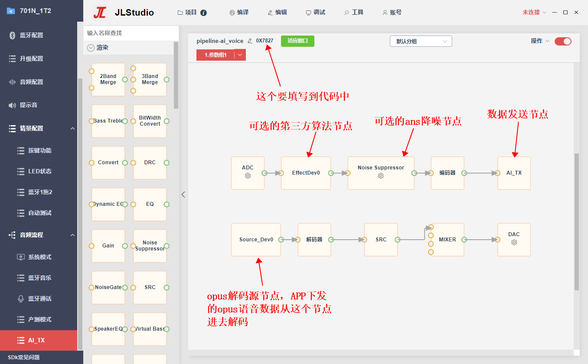The image size is (588, 364).
Task: Toggle the red switch beside 操作
Action: coord(563,41)
